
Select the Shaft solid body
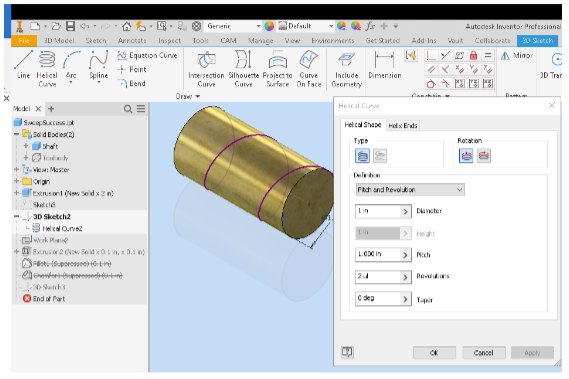click(x=45, y=146)
